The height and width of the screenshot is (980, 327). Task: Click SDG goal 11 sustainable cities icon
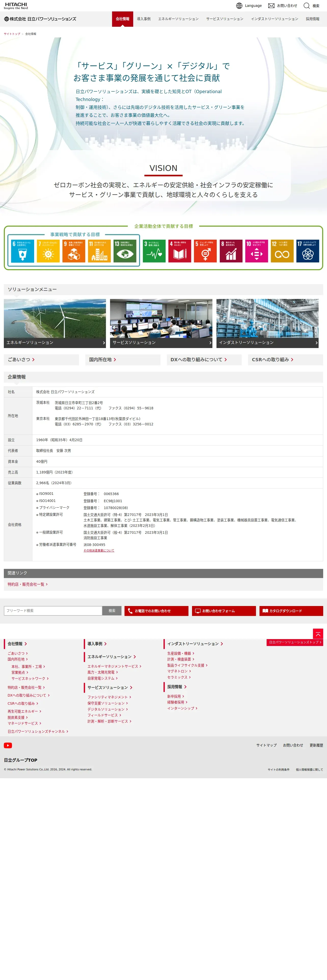tap(99, 251)
